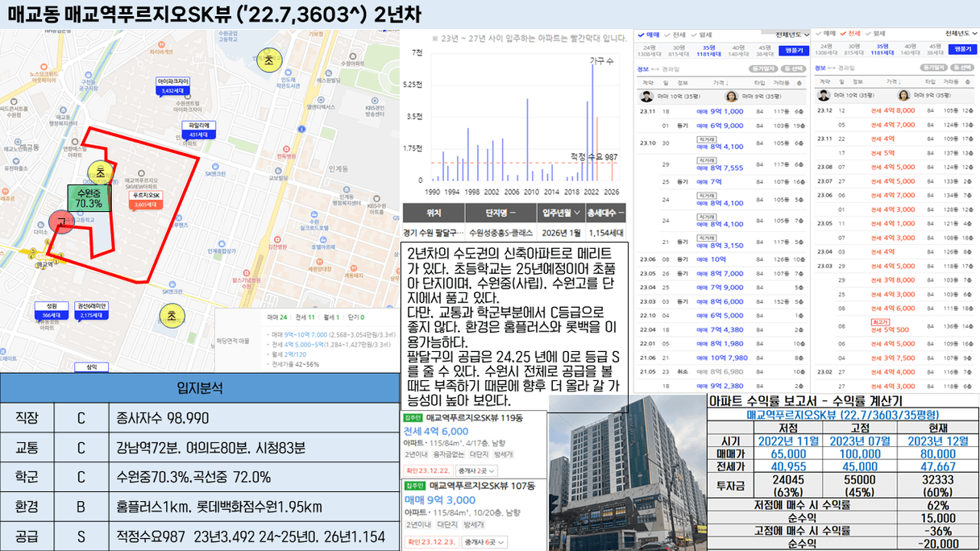This screenshot has width=980, height=551.
Task: Select the 푸르지오SK 3,603세대 map marker
Action: 147,201
